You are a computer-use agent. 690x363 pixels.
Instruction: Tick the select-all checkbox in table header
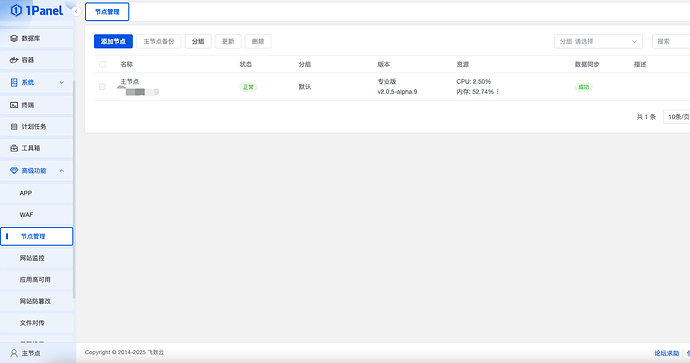103,64
